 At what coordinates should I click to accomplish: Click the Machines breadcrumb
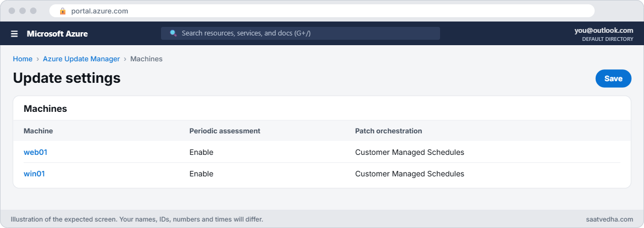147,59
